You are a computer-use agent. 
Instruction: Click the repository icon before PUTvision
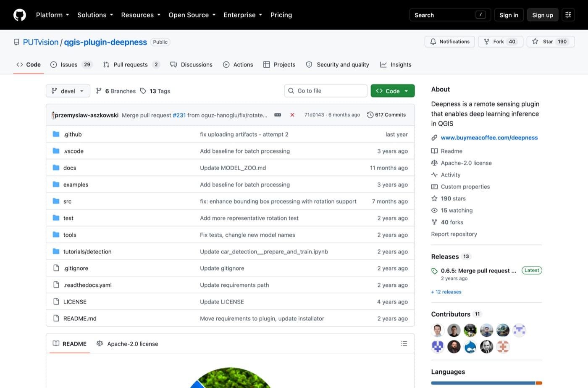16,42
